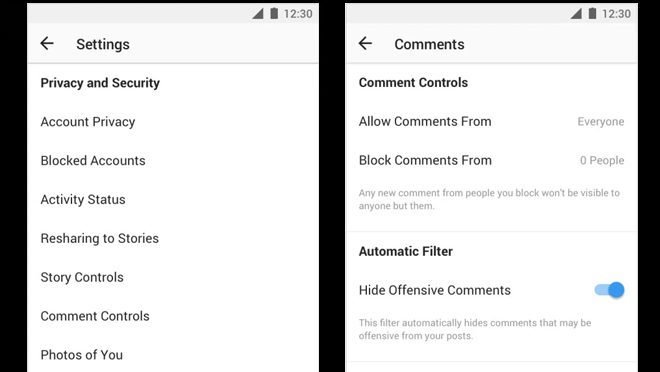The width and height of the screenshot is (660, 372).
Task: Tap the Settings title text
Action: tap(103, 44)
